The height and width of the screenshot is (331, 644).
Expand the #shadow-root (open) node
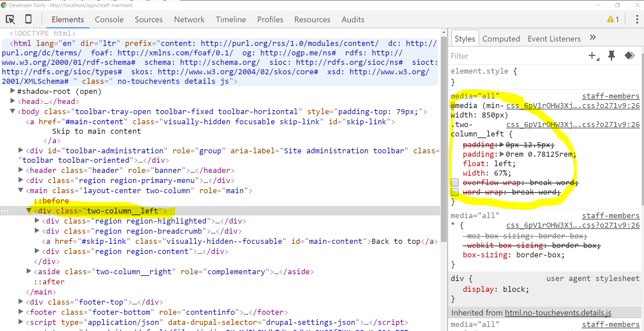pos(13,91)
